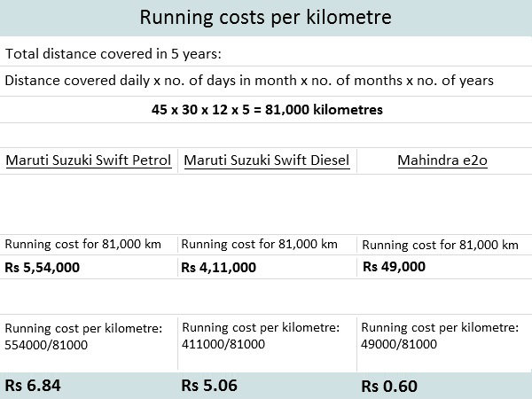Open the Maruti Suzuki Swift Petrol heading

tap(89, 160)
